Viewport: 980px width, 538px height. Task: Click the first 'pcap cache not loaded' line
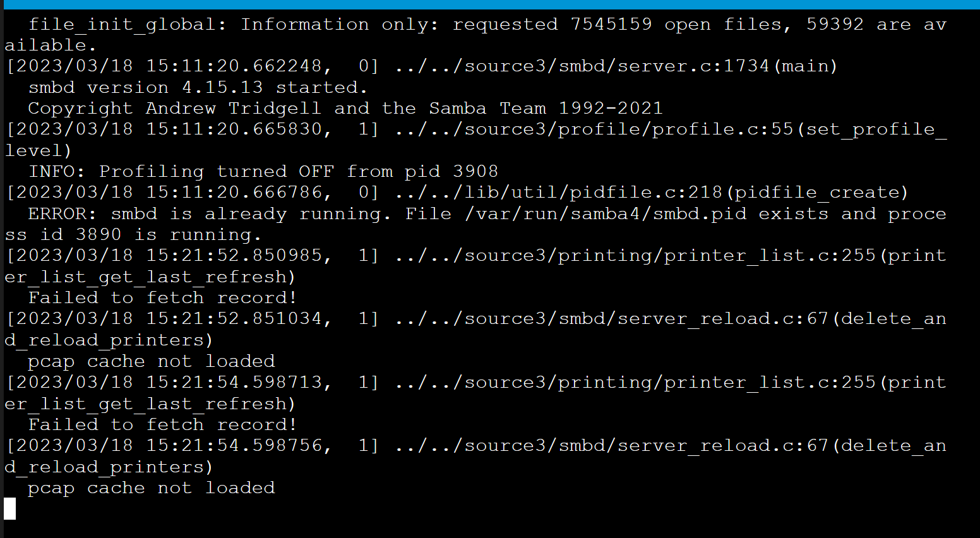pyautogui.click(x=152, y=361)
